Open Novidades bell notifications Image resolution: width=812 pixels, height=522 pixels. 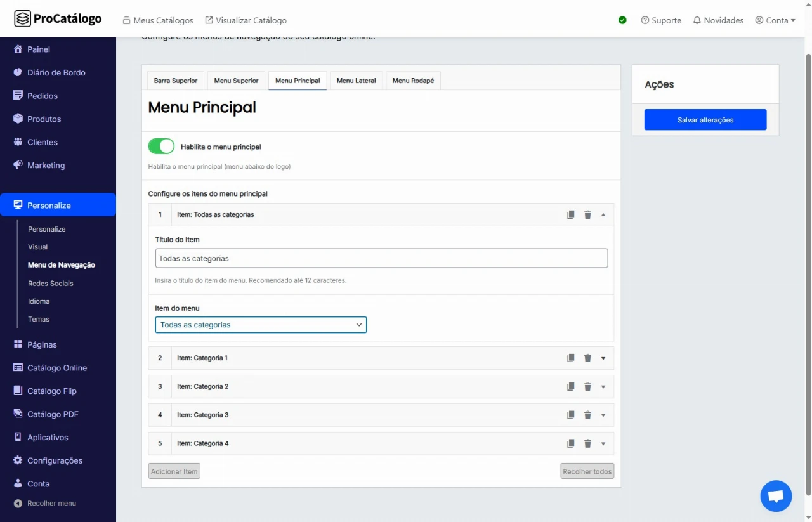[718, 20]
